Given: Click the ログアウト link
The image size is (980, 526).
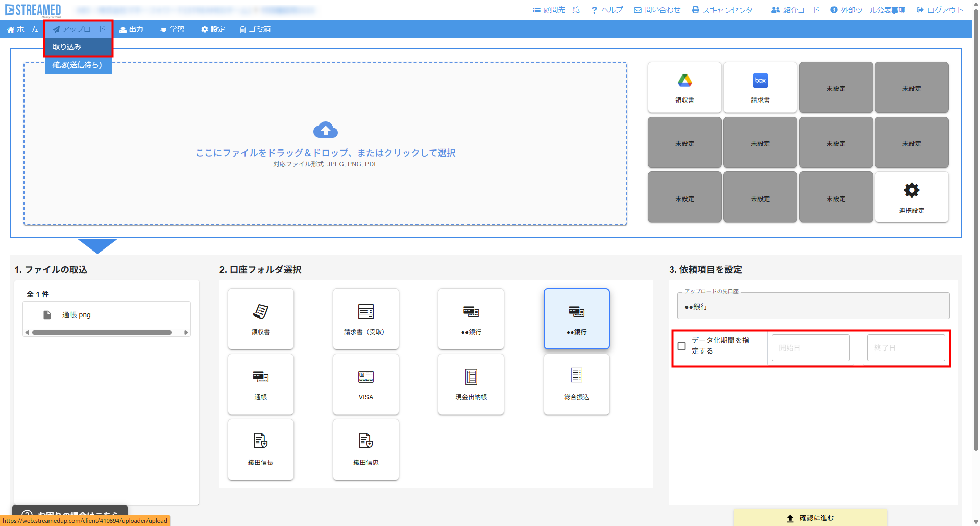Looking at the screenshot, I should [x=940, y=10].
